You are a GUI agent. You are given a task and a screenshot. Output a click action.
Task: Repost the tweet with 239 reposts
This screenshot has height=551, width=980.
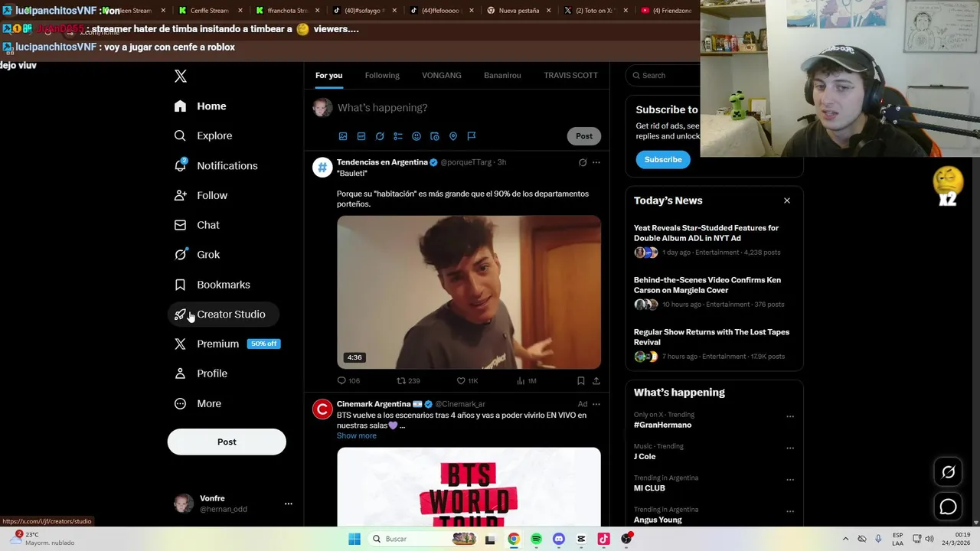click(x=408, y=380)
